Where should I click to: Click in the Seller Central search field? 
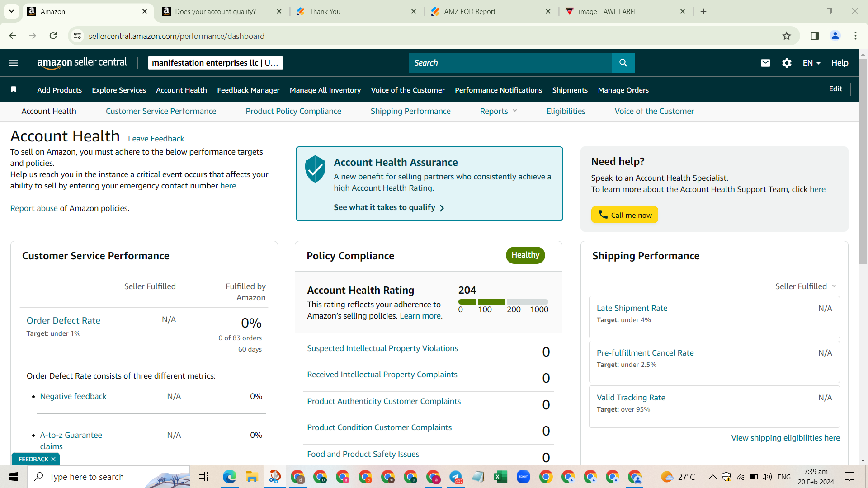510,63
